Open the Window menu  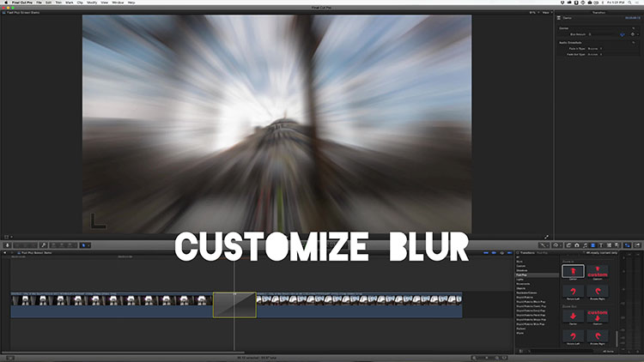[118, 3]
